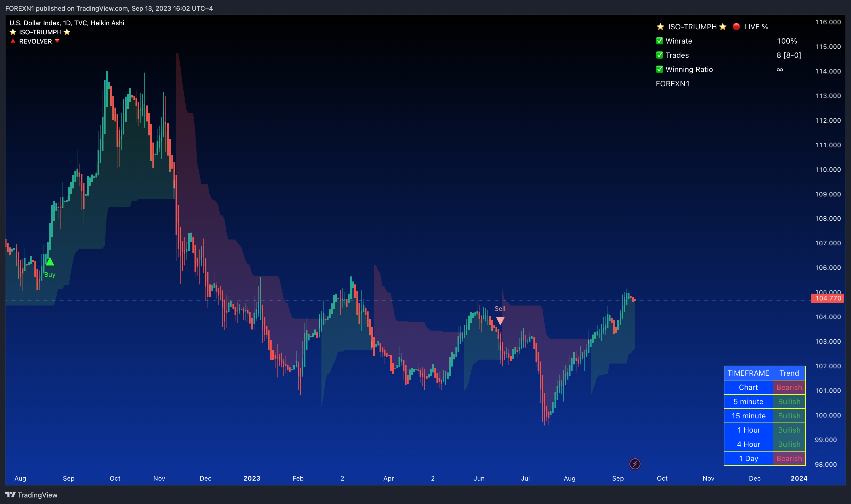
Task: Click the 1 Hour Bullish cell
Action: [x=789, y=430]
